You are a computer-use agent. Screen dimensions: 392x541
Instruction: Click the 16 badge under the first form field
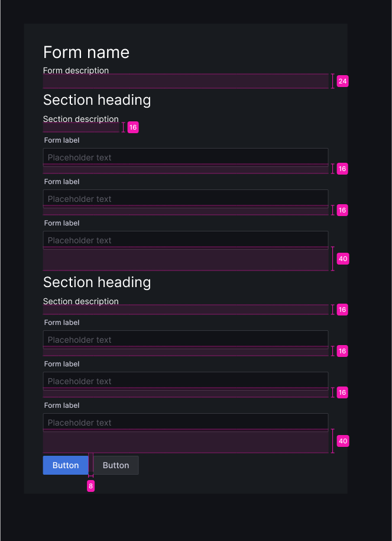342,169
